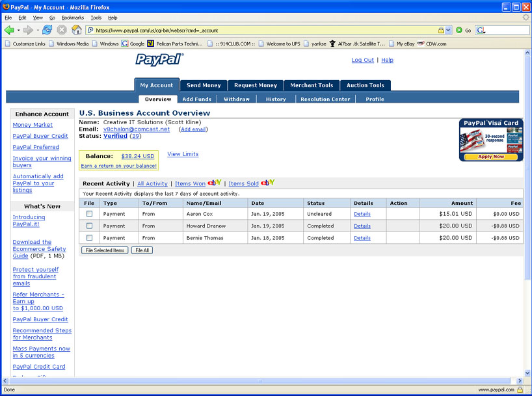Click the padlock icon in address bar
This screenshot has height=396, width=532.
click(x=441, y=30)
